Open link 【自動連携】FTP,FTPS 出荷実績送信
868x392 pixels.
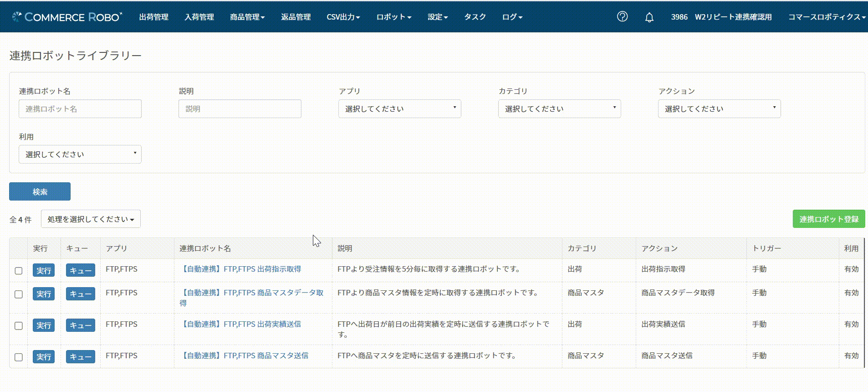[x=240, y=325]
